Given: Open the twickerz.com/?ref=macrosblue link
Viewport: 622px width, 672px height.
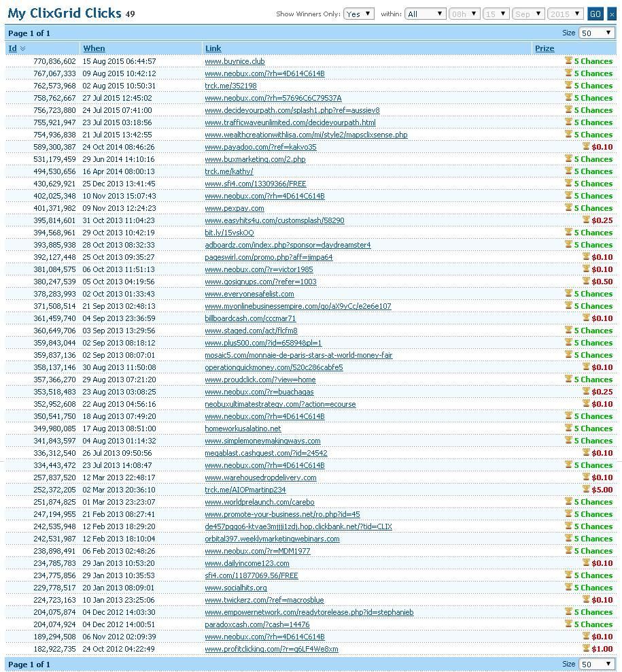Looking at the screenshot, I should point(264,600).
